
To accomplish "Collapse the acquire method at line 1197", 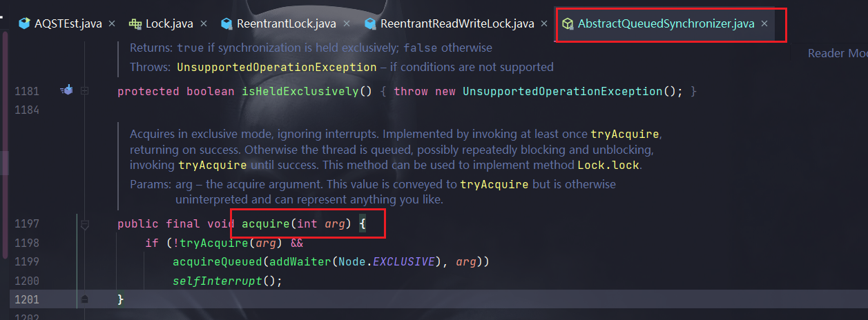I will 85,224.
